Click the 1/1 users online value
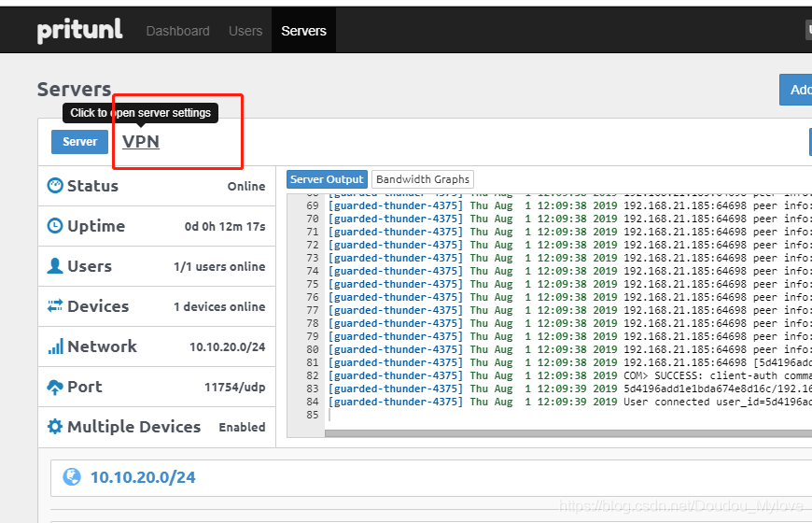This screenshot has height=523, width=812. [x=219, y=266]
